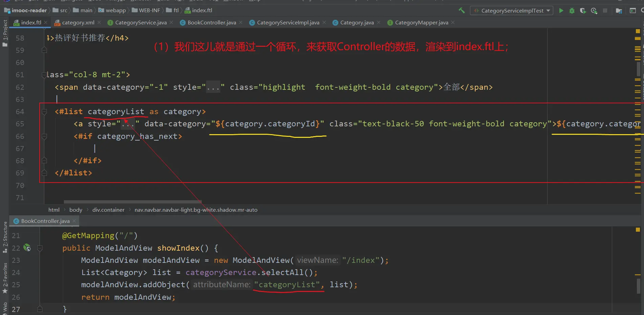Open the CategoryMapper.java tab
The width and height of the screenshot is (644, 315).
pyautogui.click(x=421, y=23)
